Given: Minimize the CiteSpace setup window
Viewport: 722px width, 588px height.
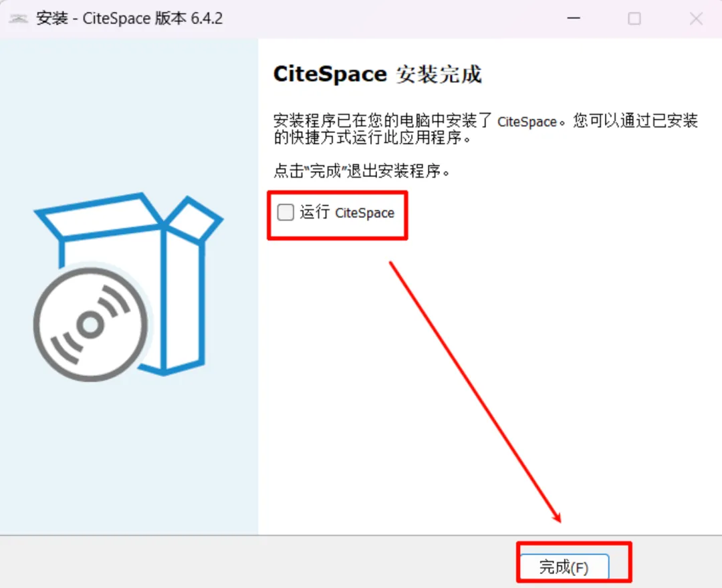Looking at the screenshot, I should (x=574, y=19).
